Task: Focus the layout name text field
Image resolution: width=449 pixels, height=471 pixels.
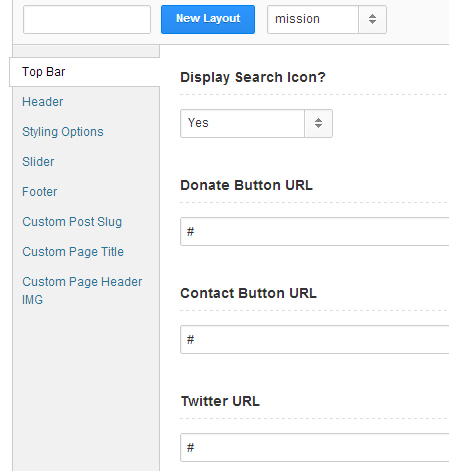Action: click(x=87, y=19)
